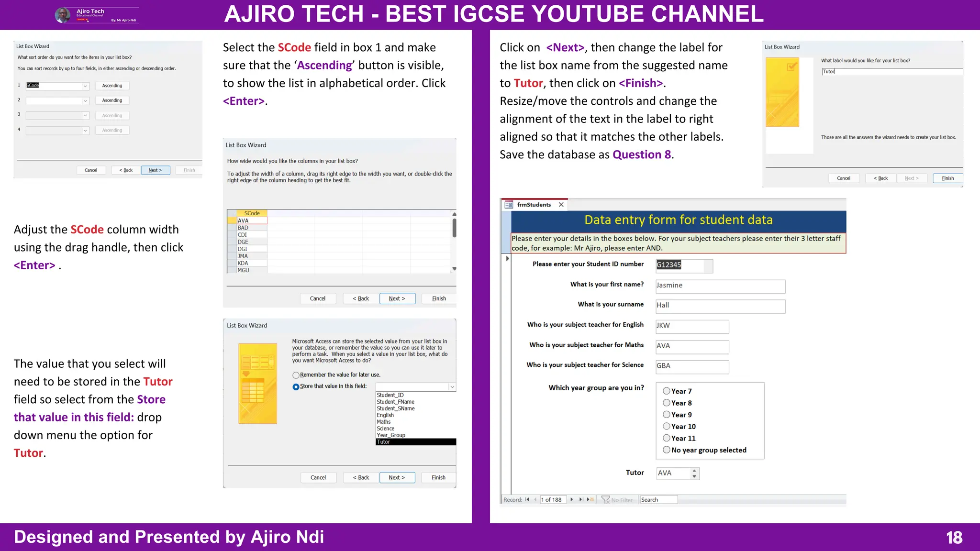Jump to last record button
The height and width of the screenshot is (551, 980).
click(581, 499)
